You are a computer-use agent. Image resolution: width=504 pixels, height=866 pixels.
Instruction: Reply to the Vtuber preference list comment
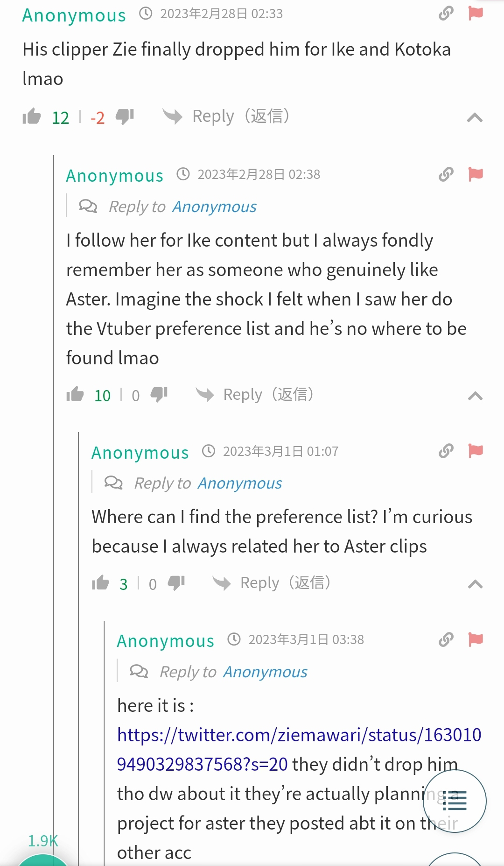[x=254, y=395]
